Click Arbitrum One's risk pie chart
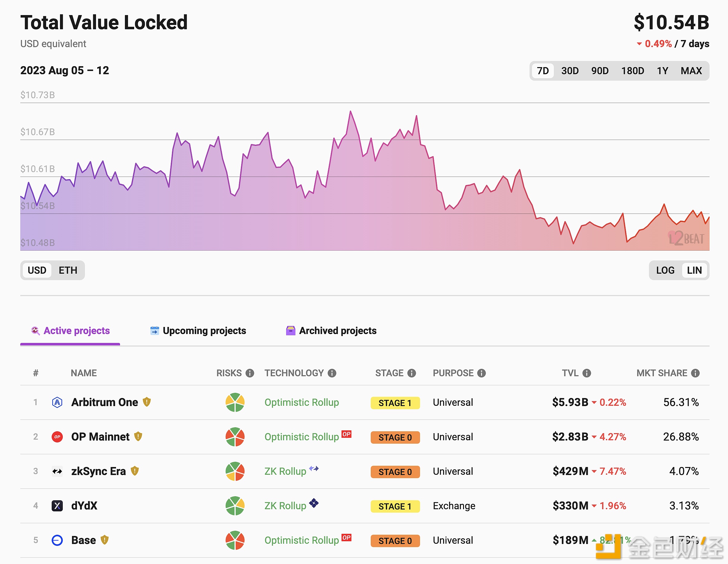Viewport: 728px width, 564px height. pyautogui.click(x=235, y=402)
